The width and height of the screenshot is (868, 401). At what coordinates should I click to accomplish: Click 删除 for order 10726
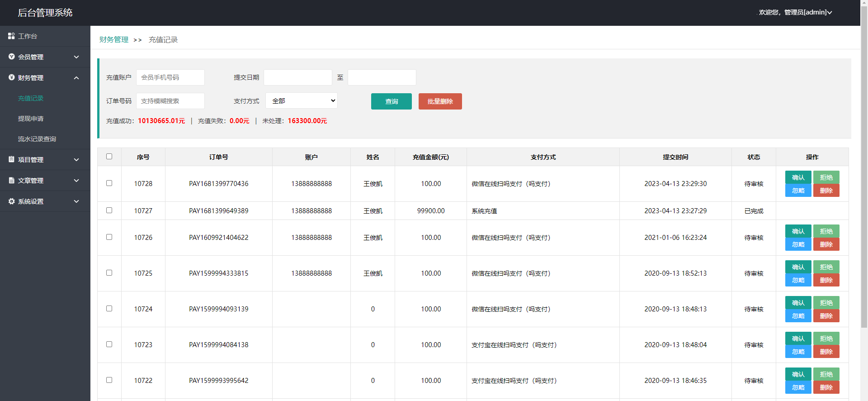pos(826,244)
